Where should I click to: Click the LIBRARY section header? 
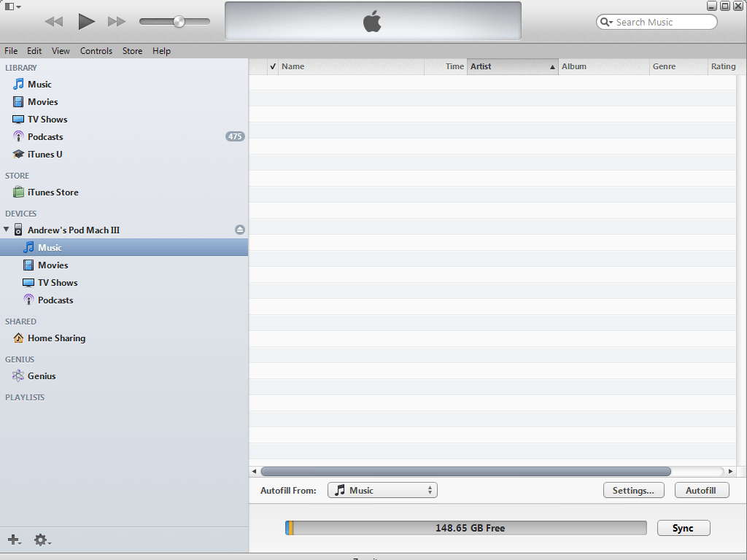pos(21,68)
